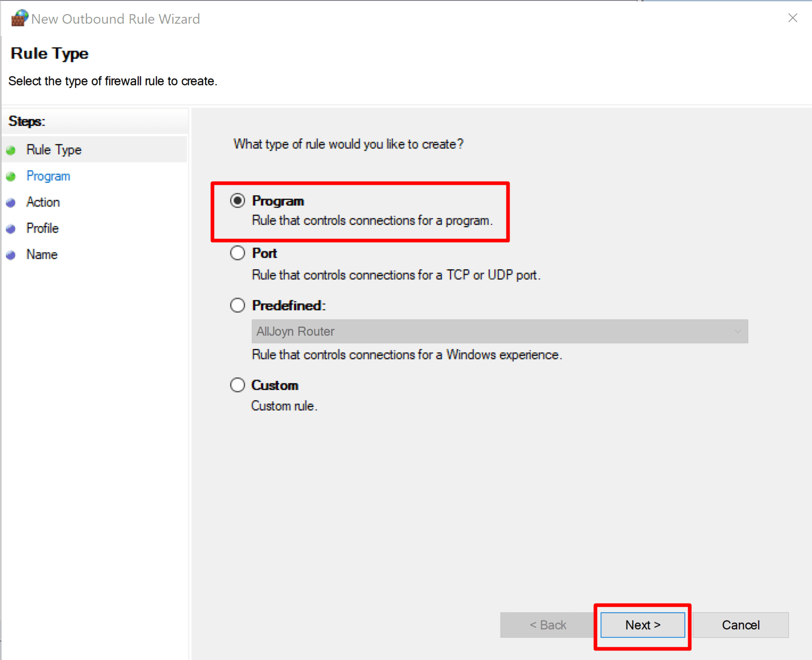Choose the Custom rule option

click(237, 385)
